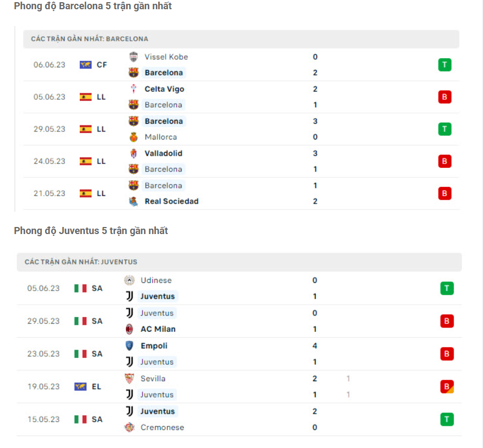
Task: Open the Real Sociedad team link
Action: pos(171,201)
